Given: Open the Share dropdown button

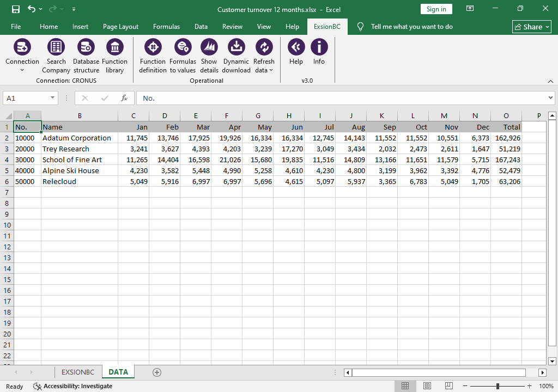Looking at the screenshot, I should (x=532, y=27).
